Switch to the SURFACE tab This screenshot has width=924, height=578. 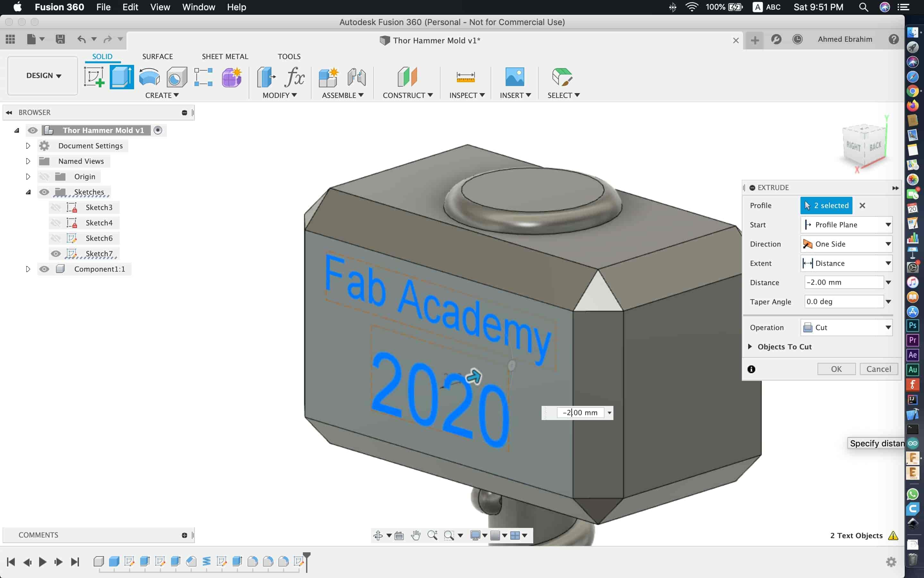pyautogui.click(x=157, y=57)
